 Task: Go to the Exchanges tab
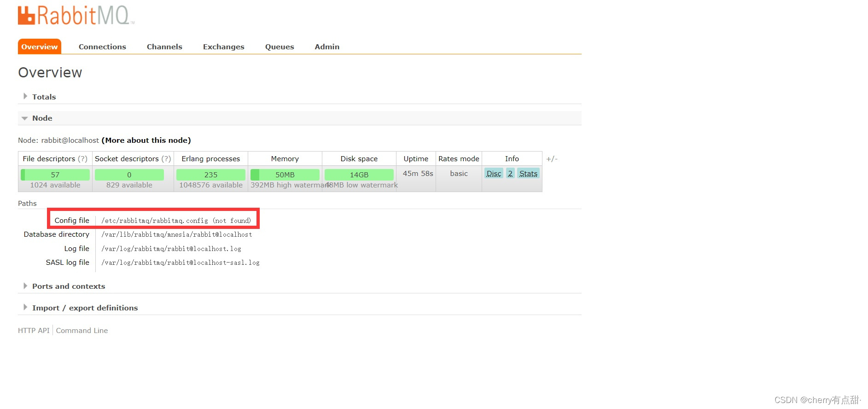[x=224, y=47]
